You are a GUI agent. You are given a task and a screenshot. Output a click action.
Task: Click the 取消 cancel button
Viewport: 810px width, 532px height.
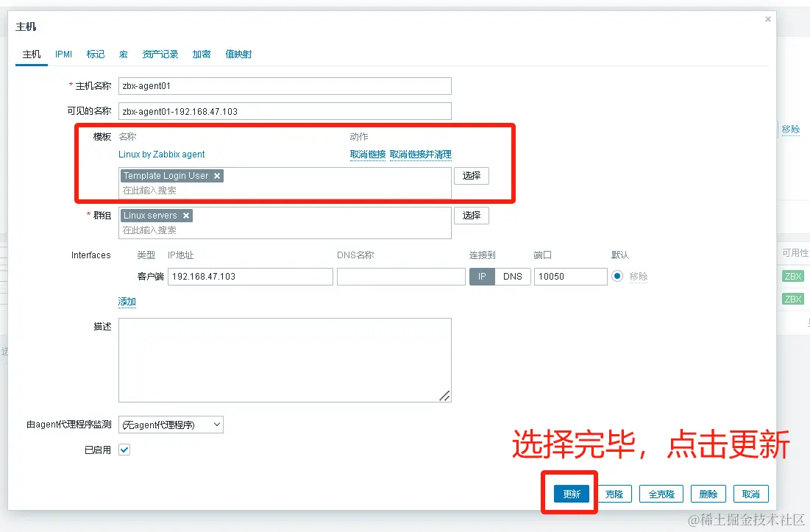(750, 494)
